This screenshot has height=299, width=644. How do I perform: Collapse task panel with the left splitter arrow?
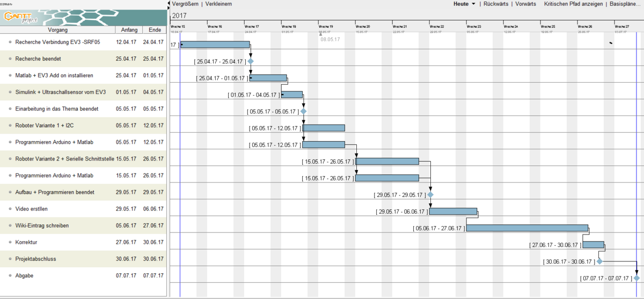[x=167, y=2]
